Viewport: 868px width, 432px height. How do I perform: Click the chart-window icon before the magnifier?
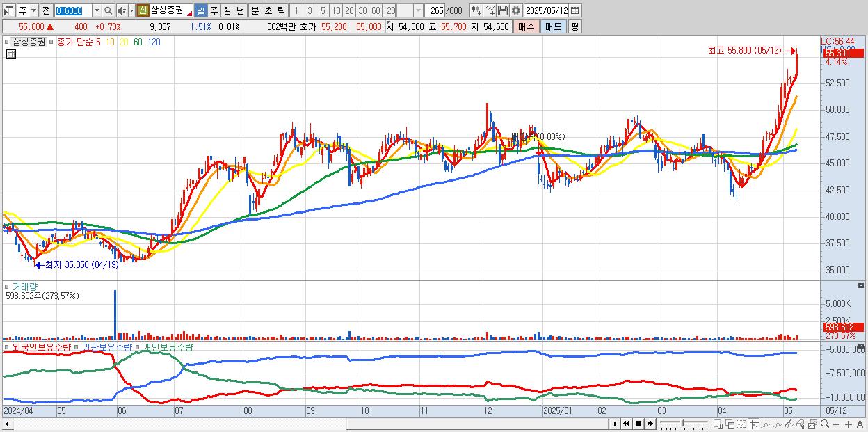[x=812, y=424]
